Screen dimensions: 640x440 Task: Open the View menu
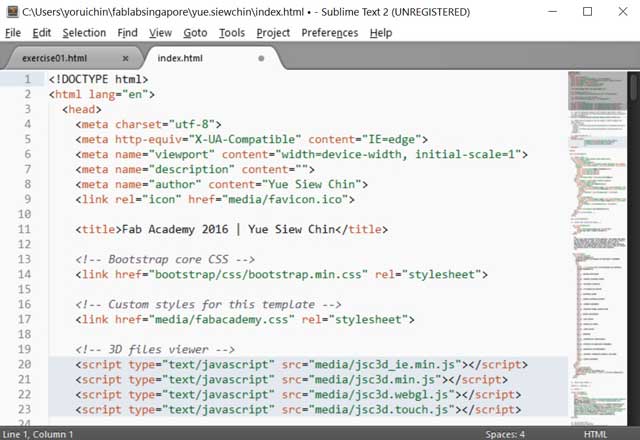[x=160, y=33]
